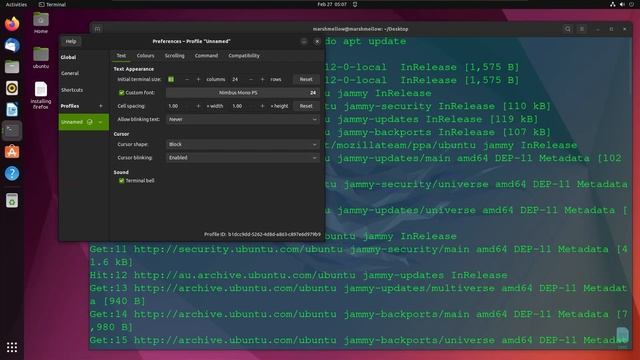
Task: Click the Profile ID text
Action: [262, 234]
